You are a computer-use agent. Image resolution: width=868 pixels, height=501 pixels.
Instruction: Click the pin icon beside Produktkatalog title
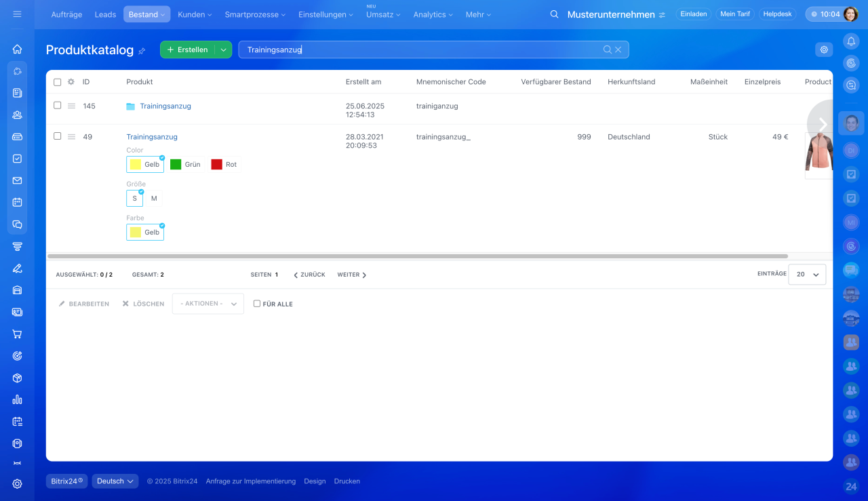(142, 51)
